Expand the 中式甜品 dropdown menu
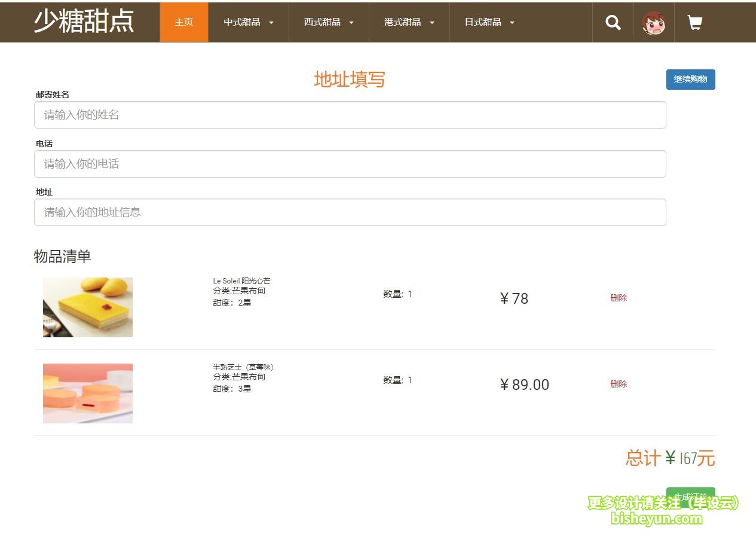The width and height of the screenshot is (756, 540). pyautogui.click(x=248, y=22)
